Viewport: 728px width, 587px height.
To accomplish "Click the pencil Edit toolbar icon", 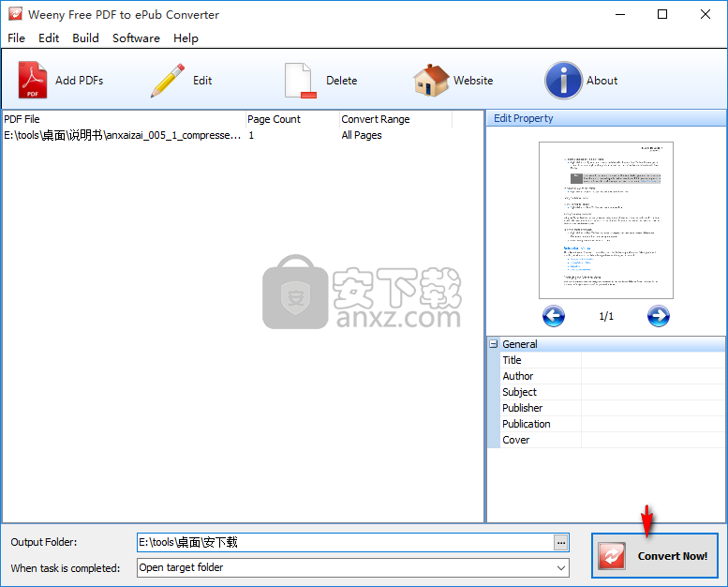I will (x=168, y=80).
